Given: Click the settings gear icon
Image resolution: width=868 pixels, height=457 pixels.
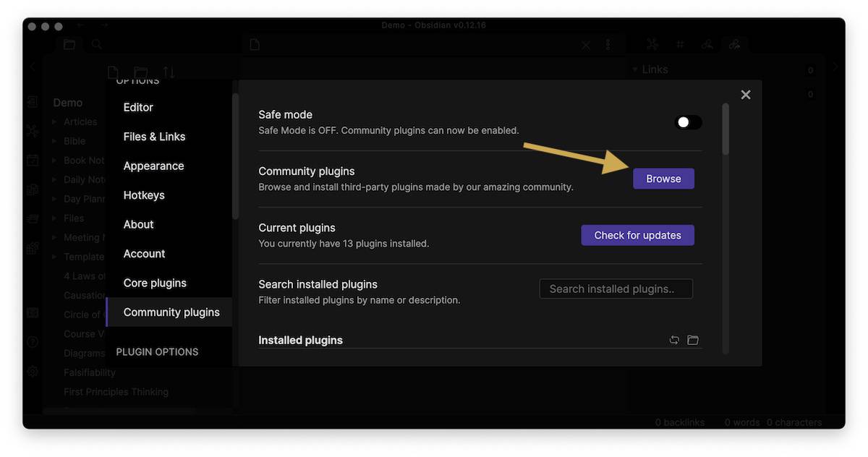Looking at the screenshot, I should [x=33, y=372].
